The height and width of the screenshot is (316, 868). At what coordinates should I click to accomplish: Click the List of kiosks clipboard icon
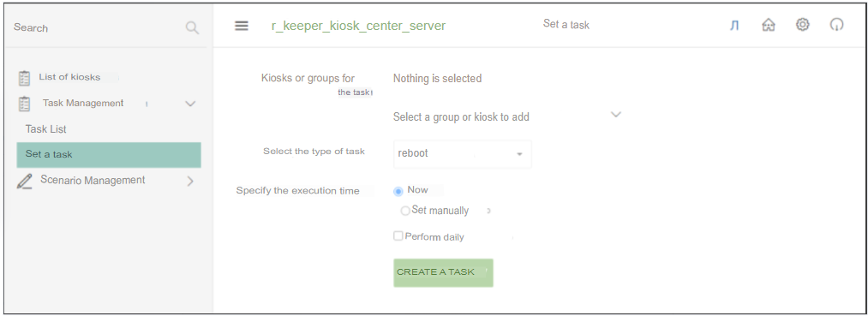(24, 78)
